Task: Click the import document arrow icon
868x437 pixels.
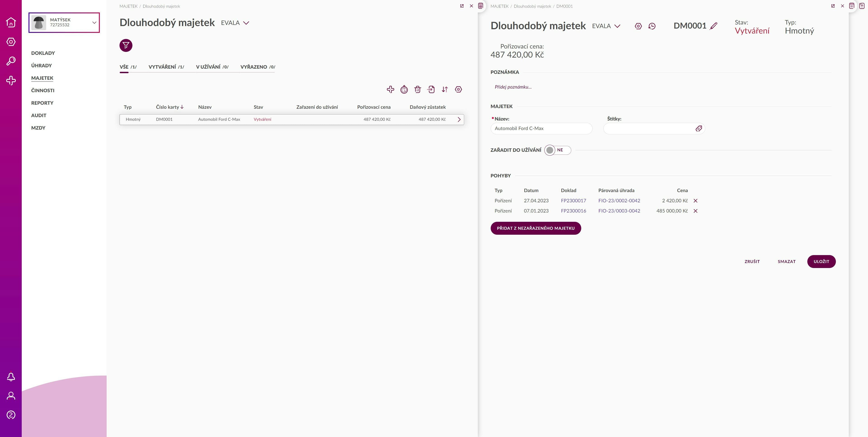Action: [431, 89]
